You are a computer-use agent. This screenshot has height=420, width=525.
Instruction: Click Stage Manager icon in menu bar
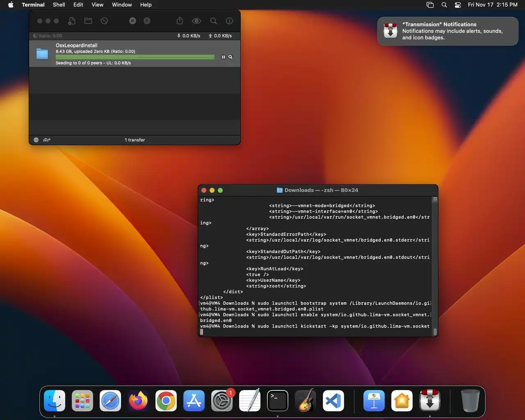click(430, 5)
